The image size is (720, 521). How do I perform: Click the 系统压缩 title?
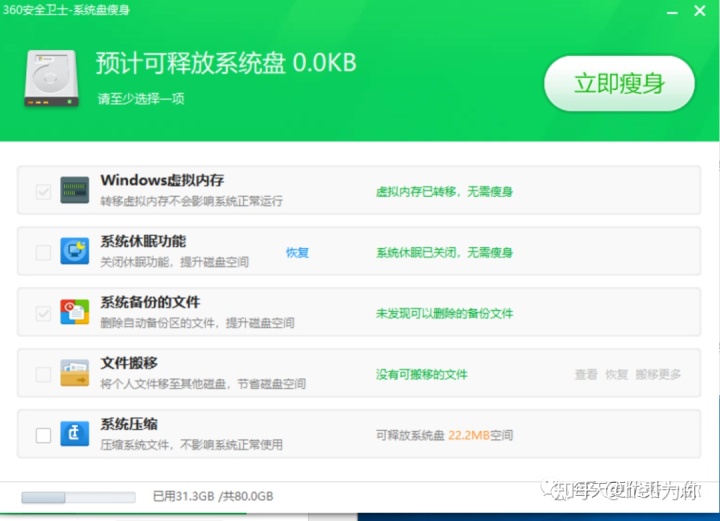click(129, 424)
